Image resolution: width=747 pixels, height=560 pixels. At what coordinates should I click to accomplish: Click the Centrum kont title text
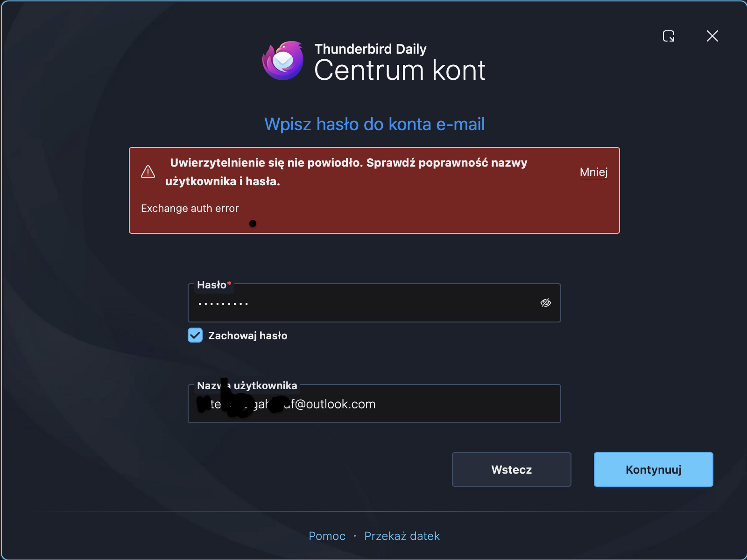(x=400, y=70)
